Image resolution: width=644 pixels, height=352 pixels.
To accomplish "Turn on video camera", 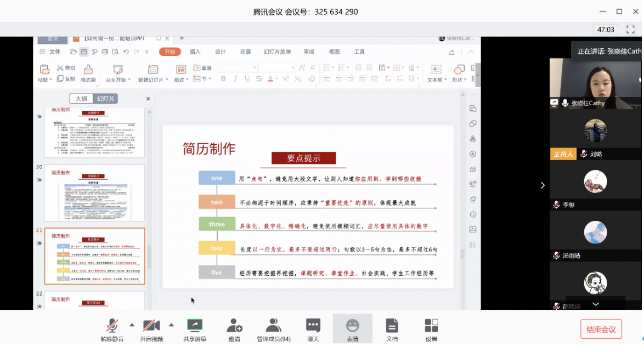I will [151, 326].
